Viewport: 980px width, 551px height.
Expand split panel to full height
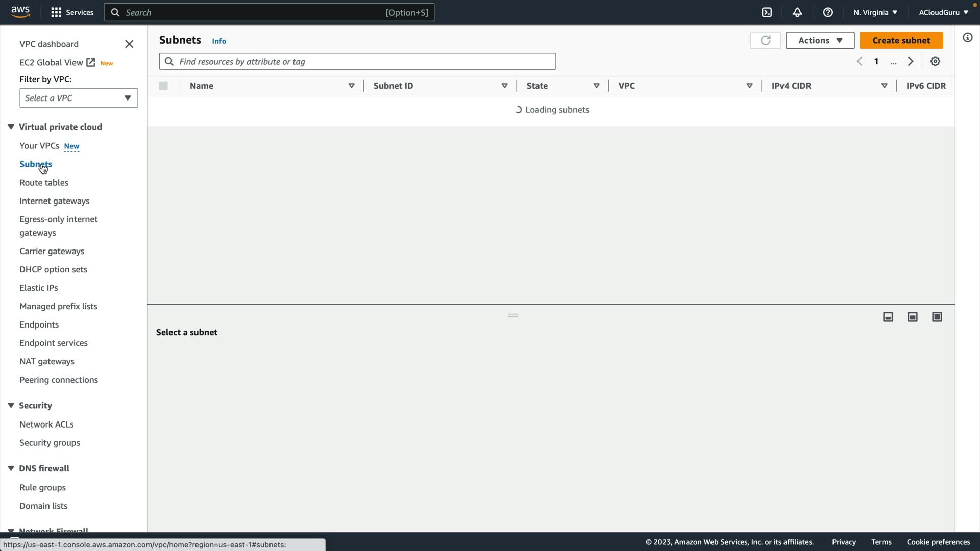(x=937, y=317)
